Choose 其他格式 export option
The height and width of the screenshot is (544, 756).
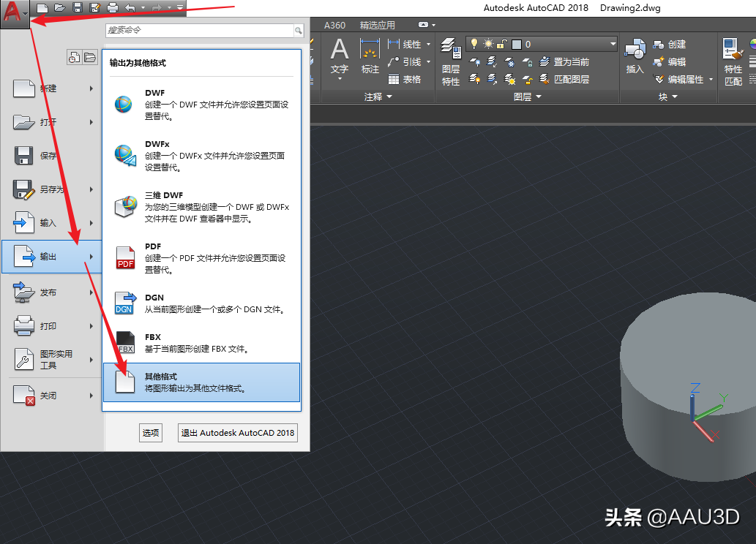pyautogui.click(x=201, y=382)
